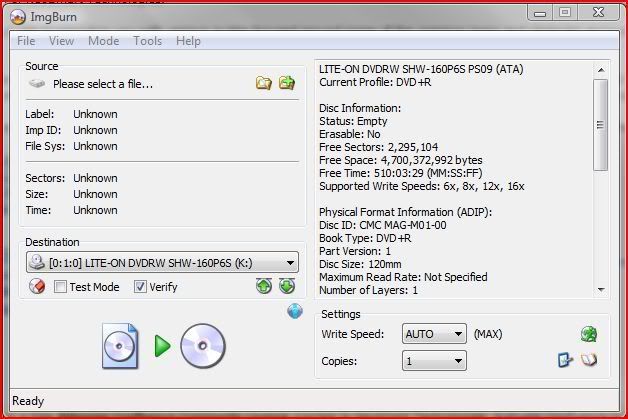
Task: Open the Copies dropdown
Action: (x=434, y=361)
